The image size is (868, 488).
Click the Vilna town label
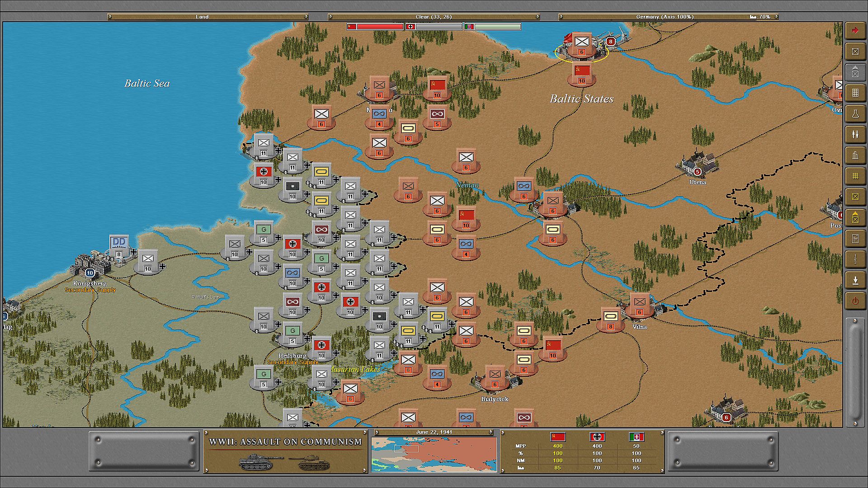pos(639,327)
